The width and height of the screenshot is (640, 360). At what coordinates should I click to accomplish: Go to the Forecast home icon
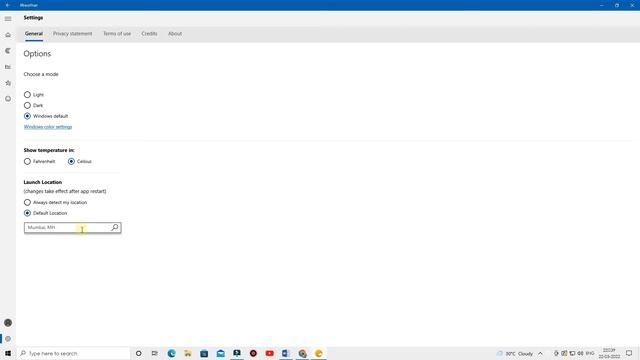8,35
